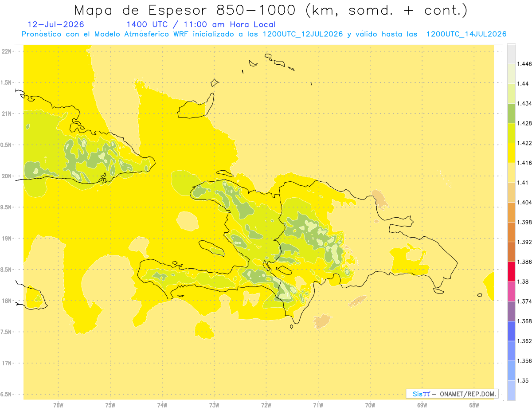The image size is (532, 411).
Task: Click the 20N latitude axis label
Action: tap(8, 176)
